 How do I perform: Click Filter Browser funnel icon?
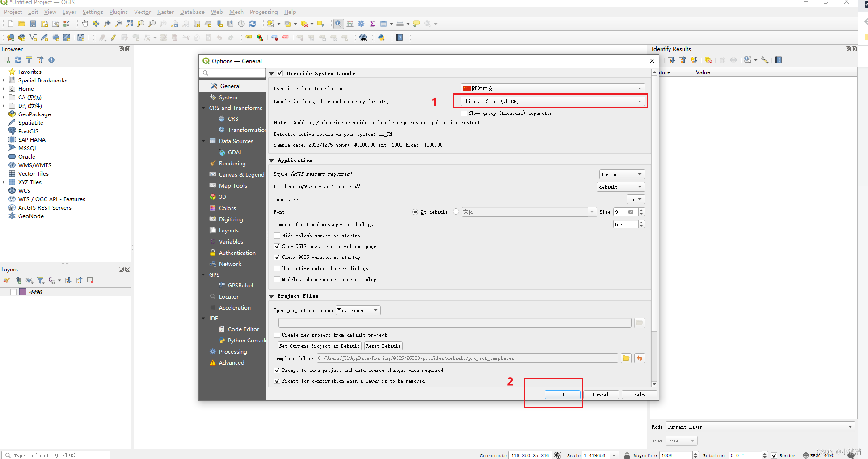(29, 60)
